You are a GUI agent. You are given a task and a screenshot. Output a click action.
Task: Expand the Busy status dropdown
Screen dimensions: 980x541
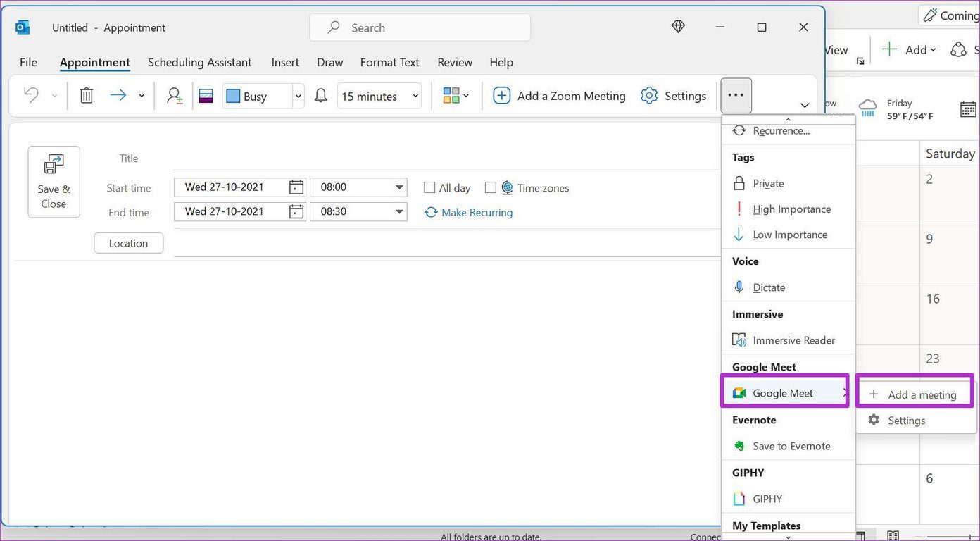pyautogui.click(x=298, y=96)
